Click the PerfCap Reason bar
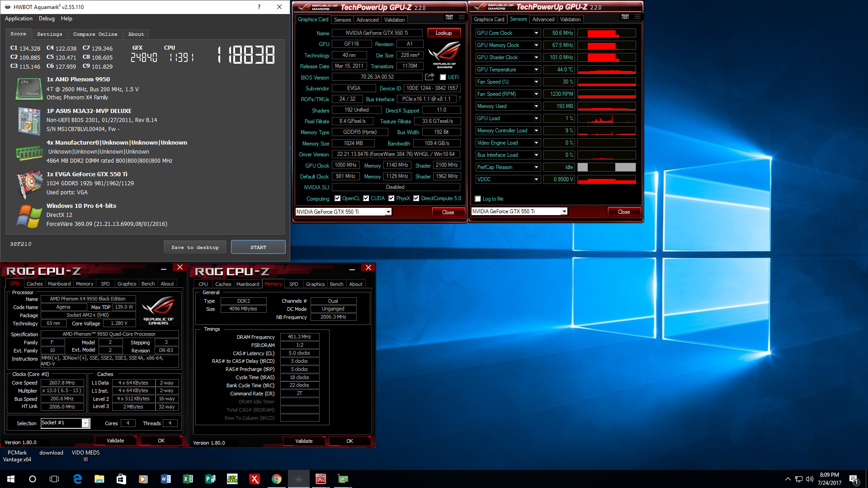 [607, 167]
